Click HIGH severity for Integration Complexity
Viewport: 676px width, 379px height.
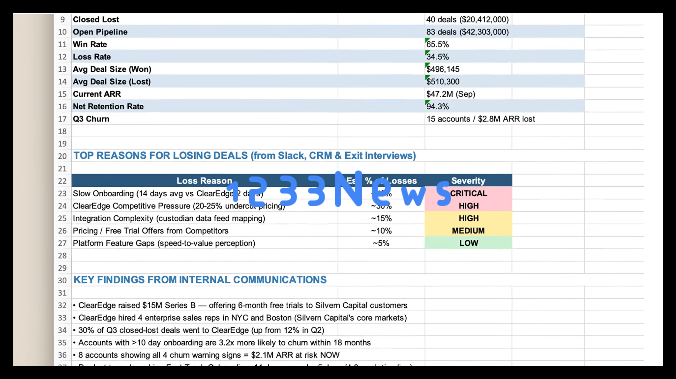click(x=468, y=218)
